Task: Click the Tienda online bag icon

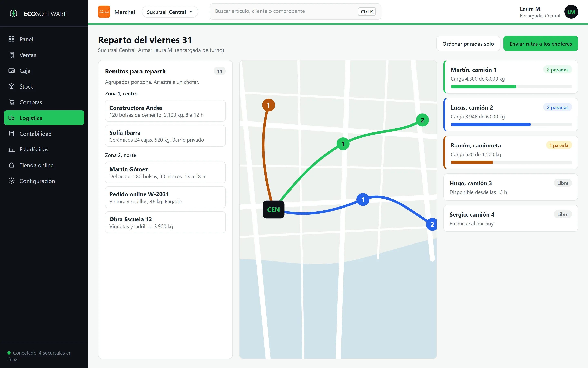Action: pyautogui.click(x=11, y=165)
